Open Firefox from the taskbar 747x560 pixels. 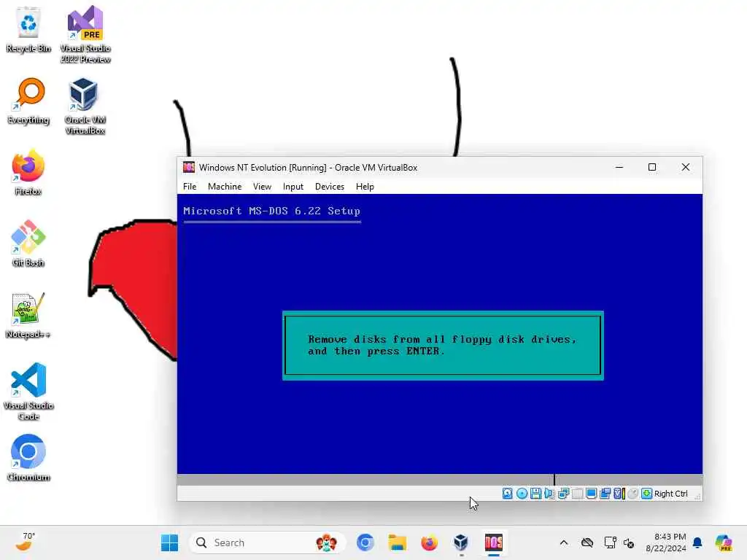point(429,542)
